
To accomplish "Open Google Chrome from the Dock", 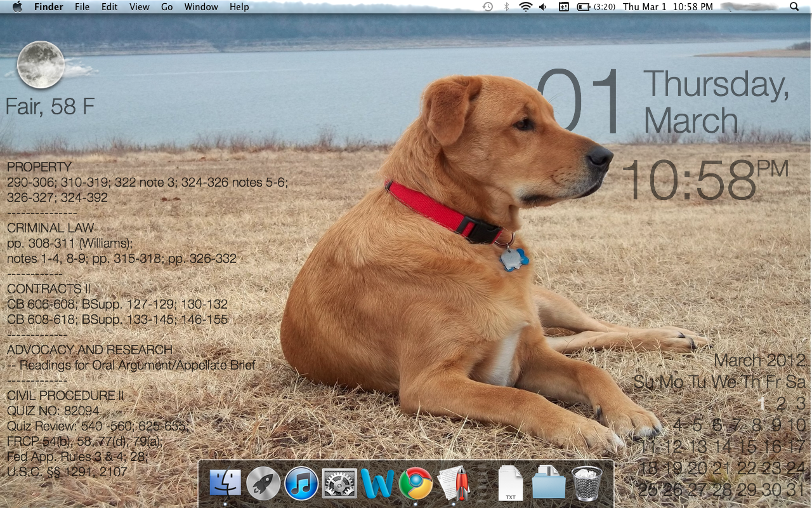I will pos(416,484).
